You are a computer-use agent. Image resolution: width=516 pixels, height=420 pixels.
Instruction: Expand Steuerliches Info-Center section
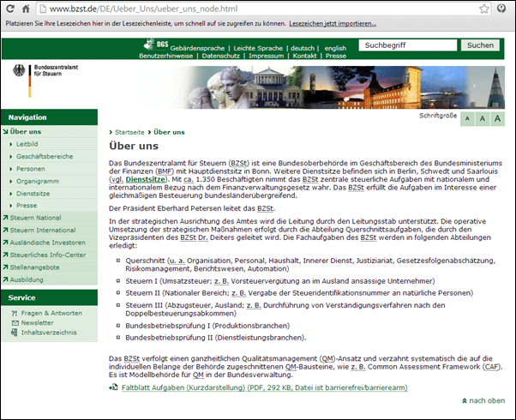[48, 255]
